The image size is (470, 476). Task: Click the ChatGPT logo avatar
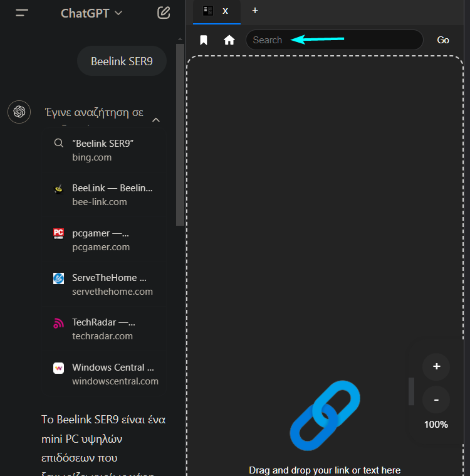click(19, 112)
